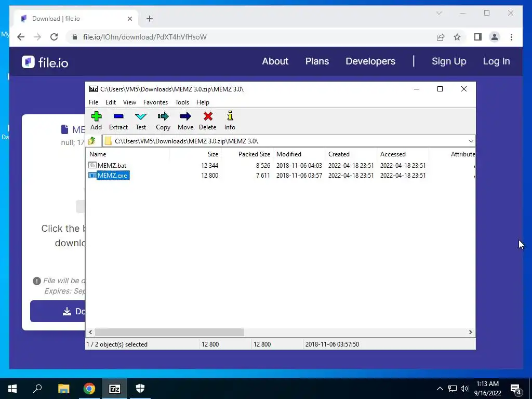Viewport: 532px width, 399px height.
Task: Open volume control in tray
Action: (x=464, y=389)
